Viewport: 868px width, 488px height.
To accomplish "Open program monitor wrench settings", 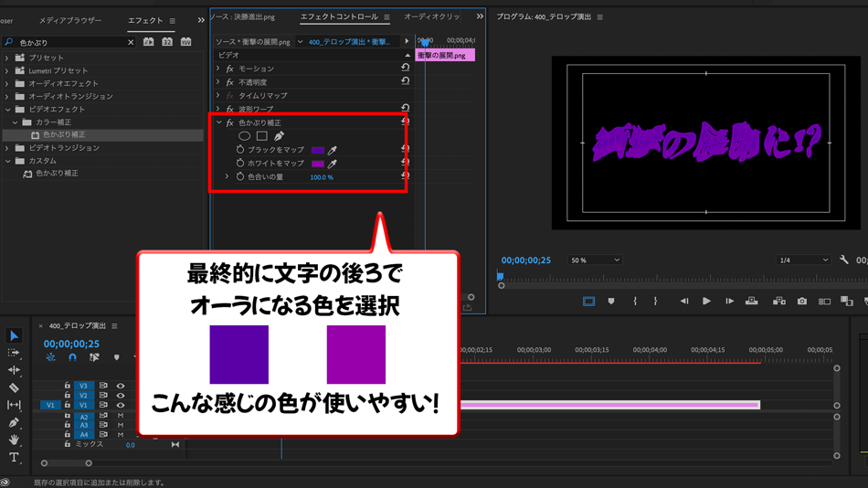I will [x=843, y=260].
